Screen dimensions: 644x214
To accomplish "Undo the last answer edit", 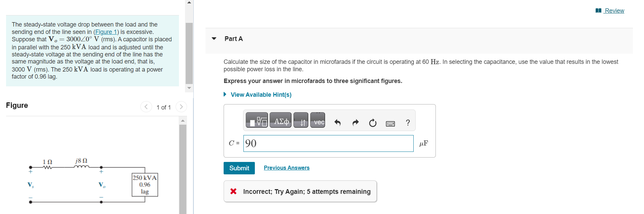I will click(x=337, y=123).
